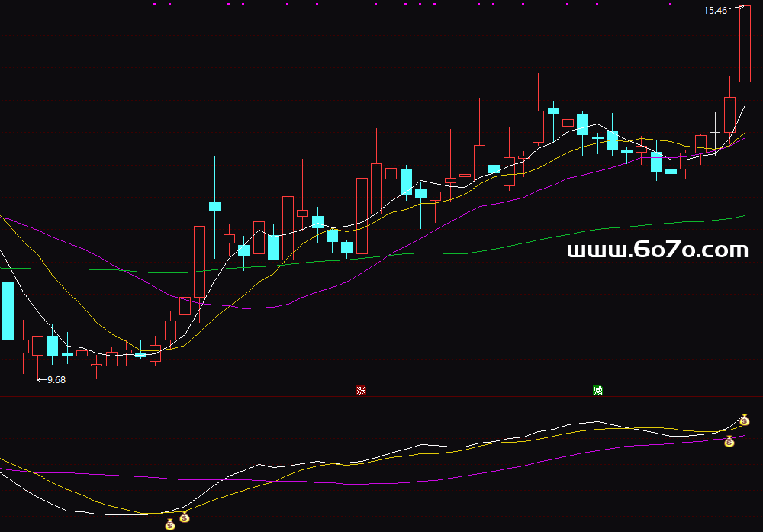Select the tallest red candle reaching 15.46
Viewport: 763px width, 532px height.
coord(745,47)
